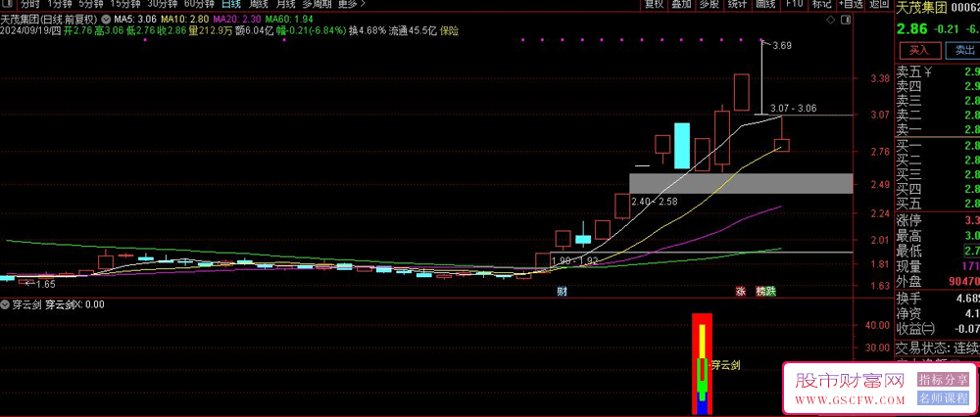The height and width of the screenshot is (417, 980).
Task: Click the blue 卖出 sell button
Action: 962,50
